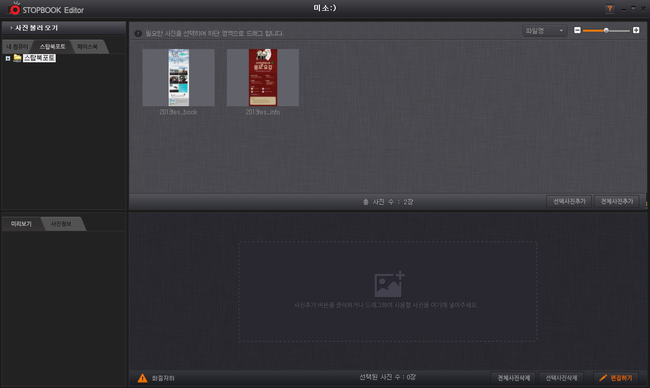Open the 미리보기 tab

(x=21, y=224)
